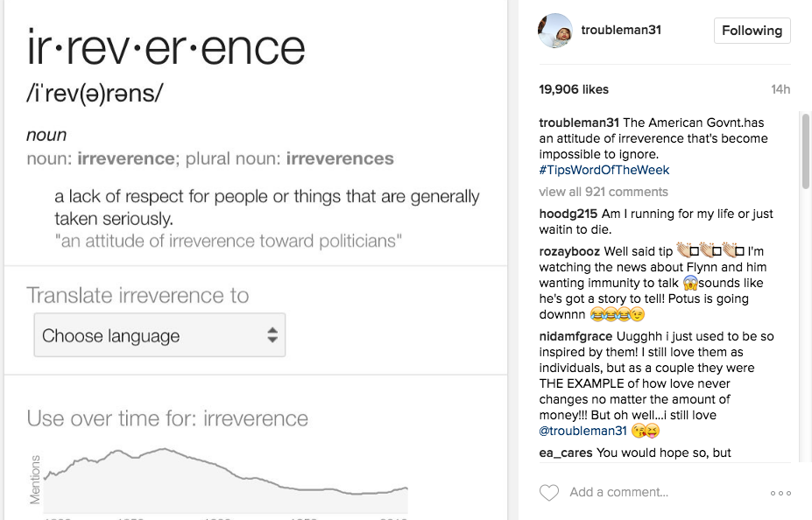Open the #TipsWordOfTheWeek hashtag

tap(604, 170)
